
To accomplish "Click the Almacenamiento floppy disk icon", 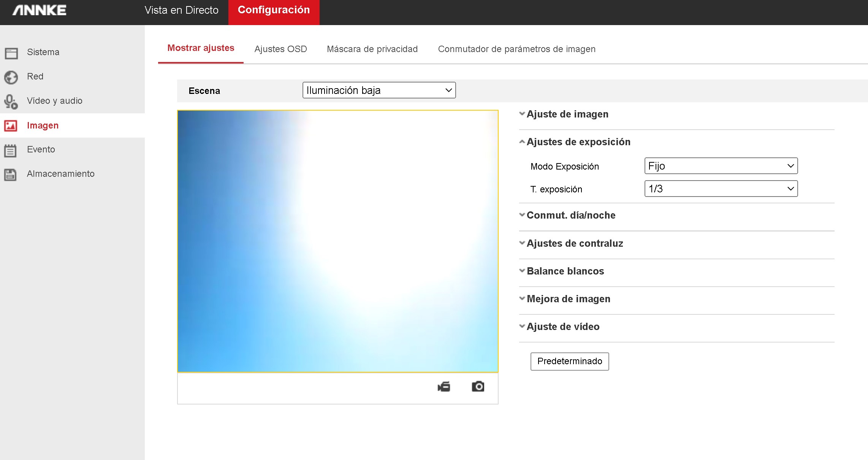I will tap(10, 174).
